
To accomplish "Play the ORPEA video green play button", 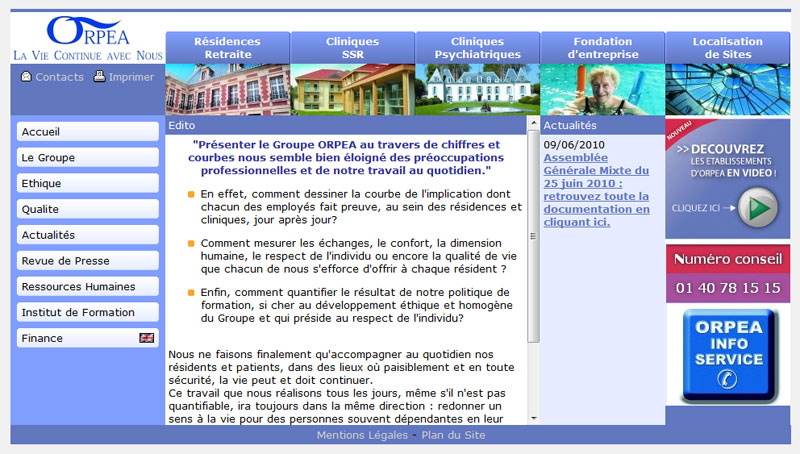I will pyautogui.click(x=758, y=208).
